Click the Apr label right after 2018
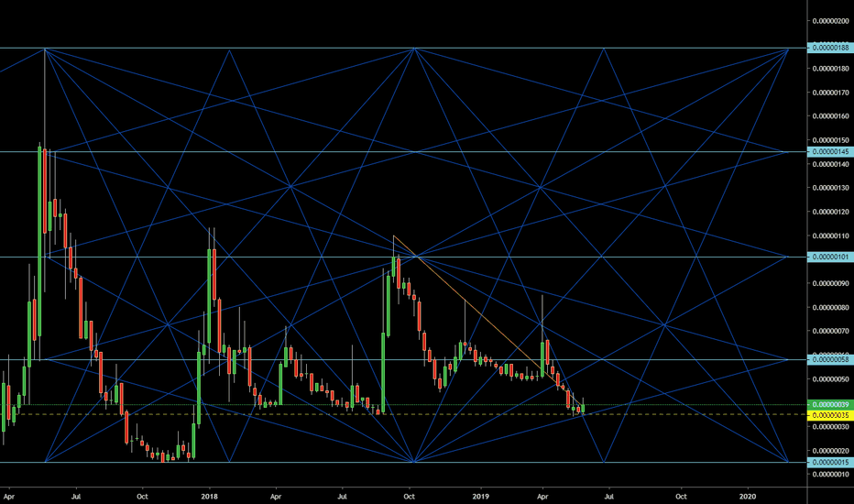Viewport: 854px width, 504px height. coord(276,497)
